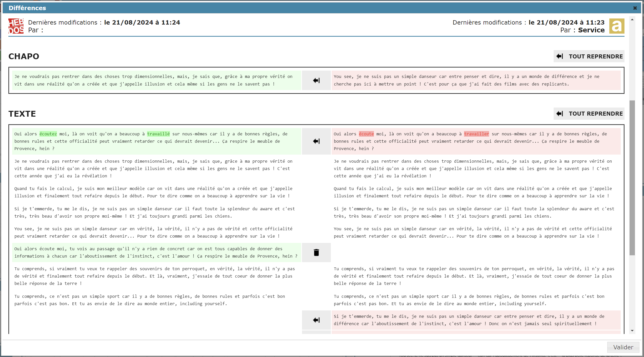Click the CHAPO row restore-arrow icon
The width and height of the screenshot is (644, 357).
[x=316, y=80]
